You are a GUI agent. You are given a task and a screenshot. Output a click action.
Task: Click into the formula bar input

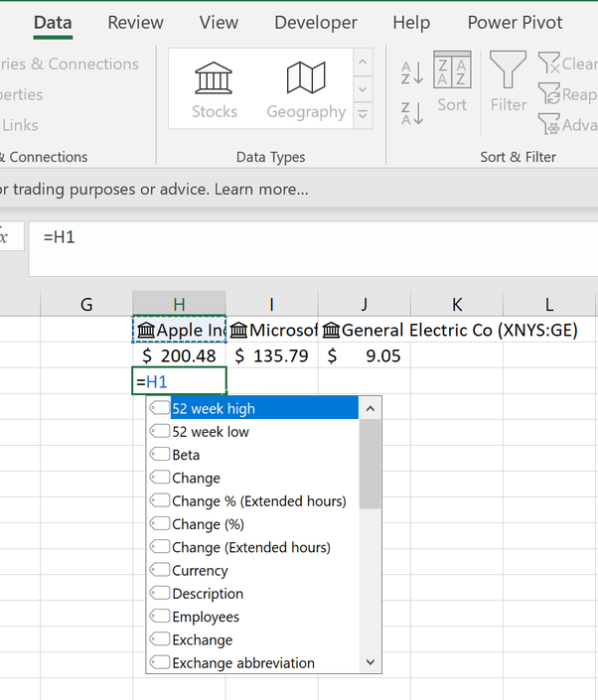313,248
